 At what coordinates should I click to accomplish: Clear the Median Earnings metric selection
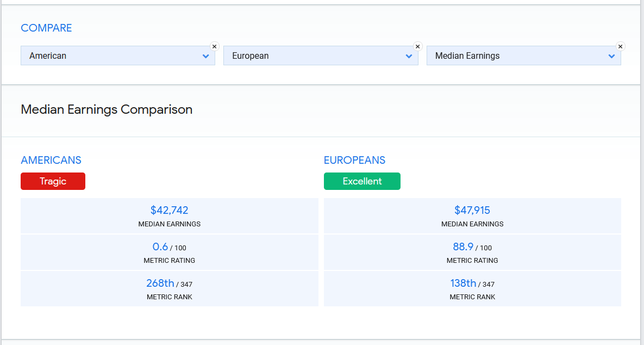pyautogui.click(x=620, y=47)
